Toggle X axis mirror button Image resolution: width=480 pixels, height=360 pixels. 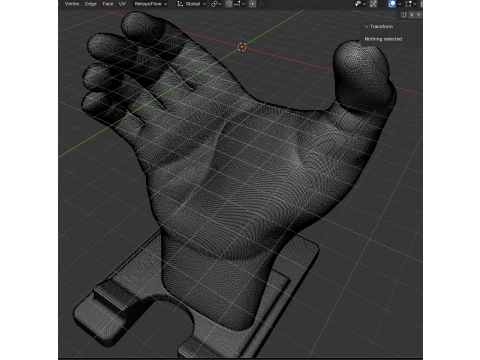coord(412,15)
